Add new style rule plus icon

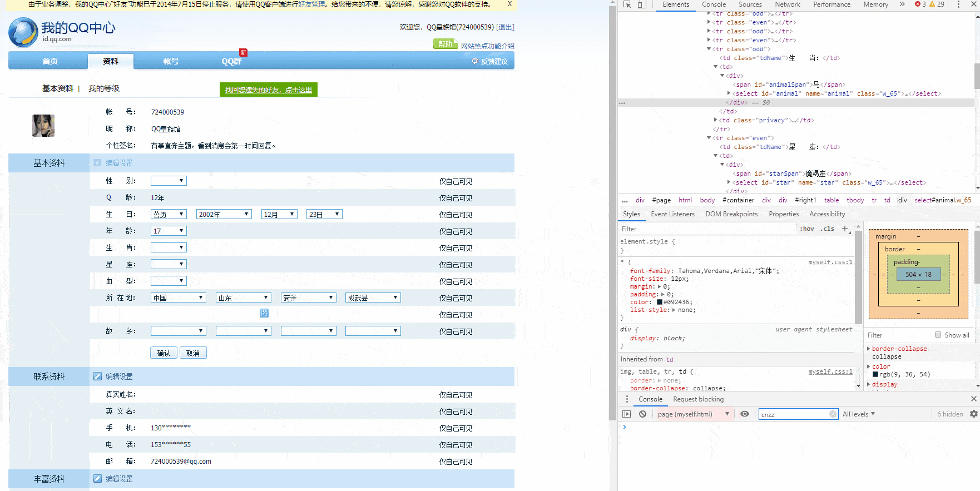[845, 229]
